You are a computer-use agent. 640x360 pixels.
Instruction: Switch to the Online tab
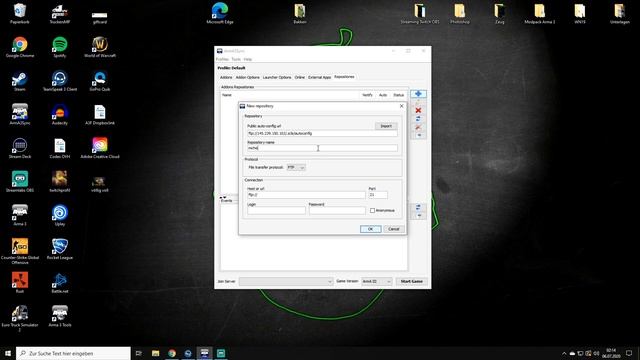pos(300,77)
